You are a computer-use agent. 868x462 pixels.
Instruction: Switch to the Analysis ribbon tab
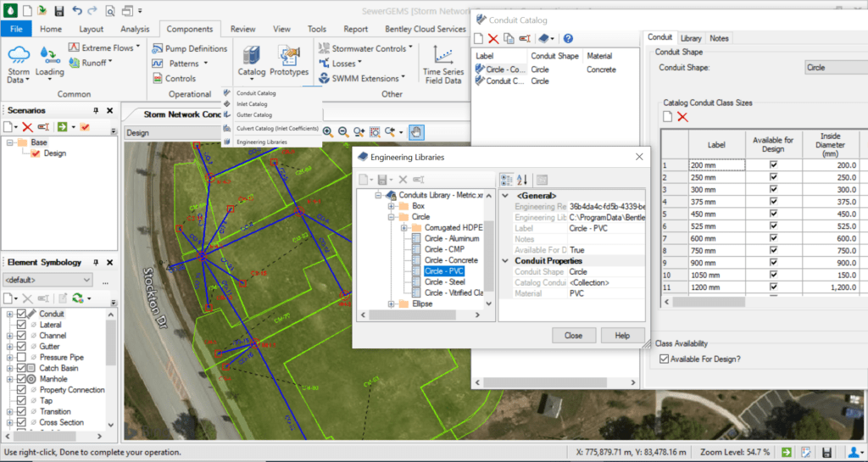[135, 29]
